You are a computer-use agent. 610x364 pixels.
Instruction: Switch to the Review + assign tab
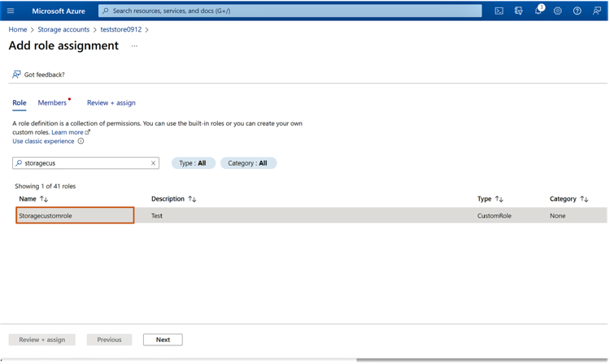tap(111, 103)
